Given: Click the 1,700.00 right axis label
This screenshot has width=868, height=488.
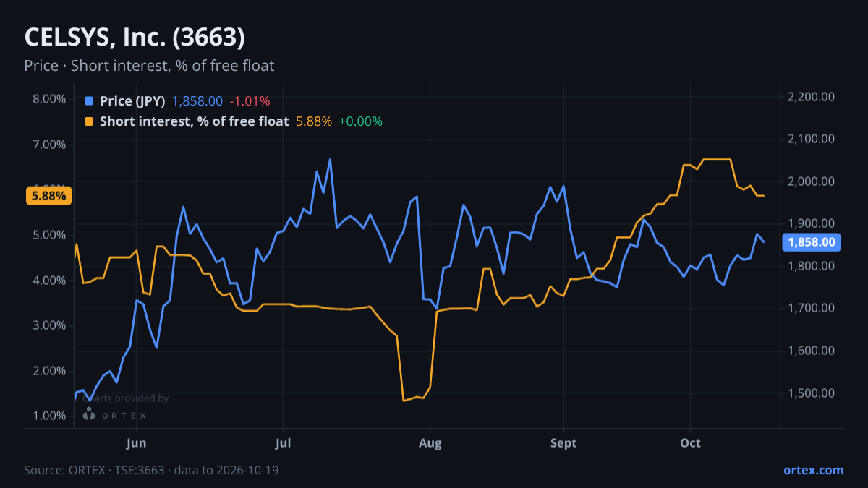Looking at the screenshot, I should pyautogui.click(x=812, y=308).
